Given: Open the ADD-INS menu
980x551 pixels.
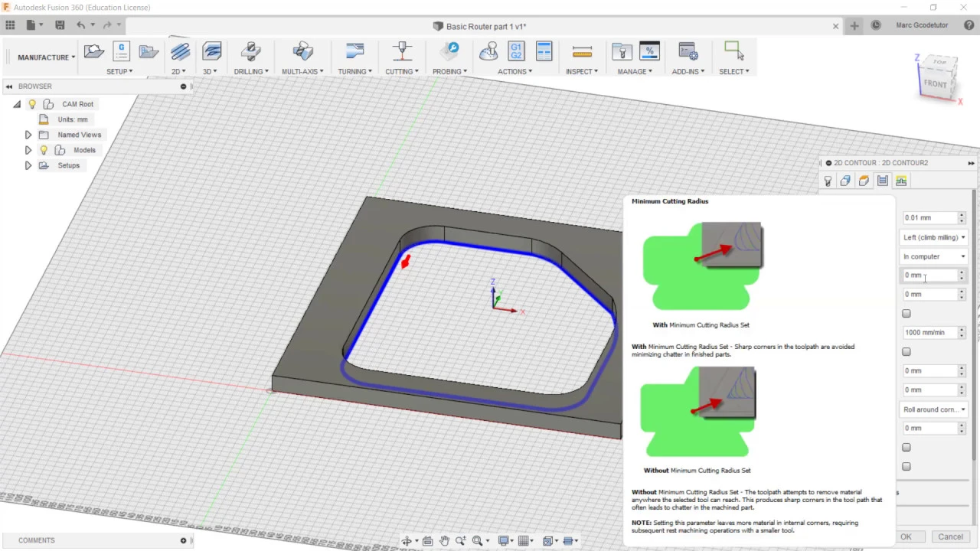Looking at the screenshot, I should click(x=688, y=71).
